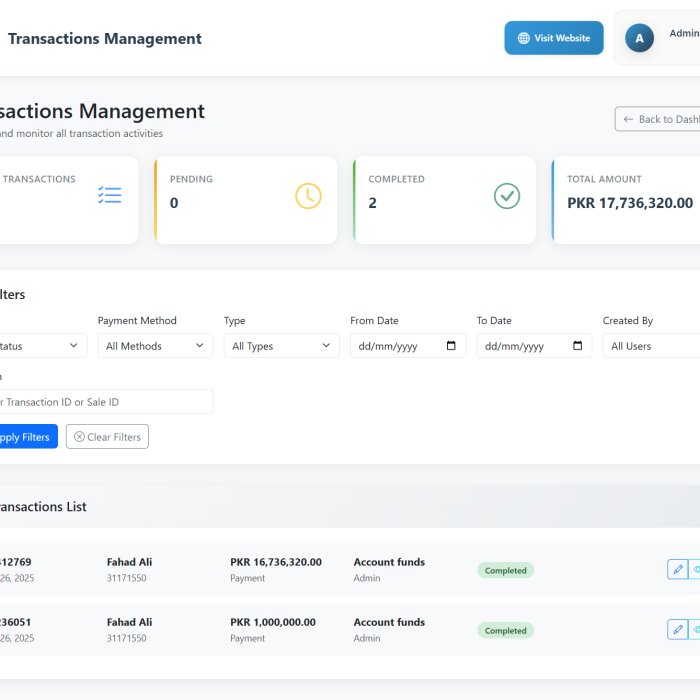
Task: View details of PKR 1,000,000.00 transaction
Action: click(695, 629)
